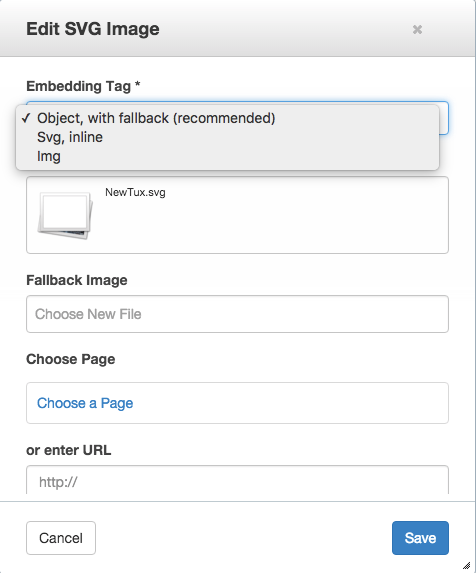Focus the http:// URL input field
Screen dimensions: 476x573
click(x=237, y=480)
